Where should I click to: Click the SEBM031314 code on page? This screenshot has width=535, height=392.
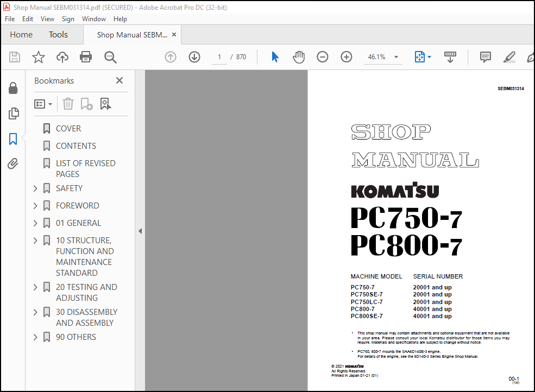pos(511,88)
